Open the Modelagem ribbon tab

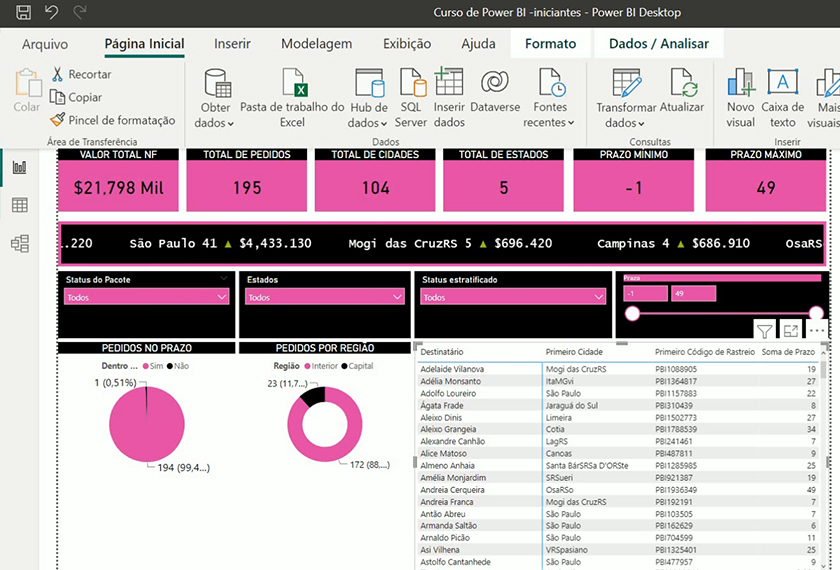coord(316,44)
